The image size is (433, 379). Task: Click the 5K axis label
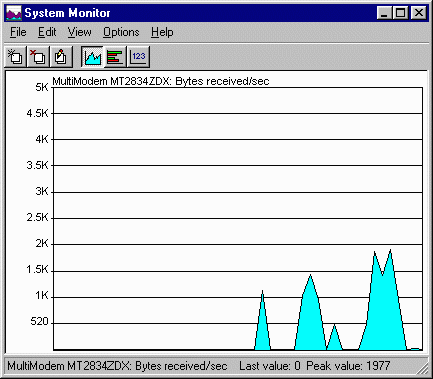coord(42,88)
